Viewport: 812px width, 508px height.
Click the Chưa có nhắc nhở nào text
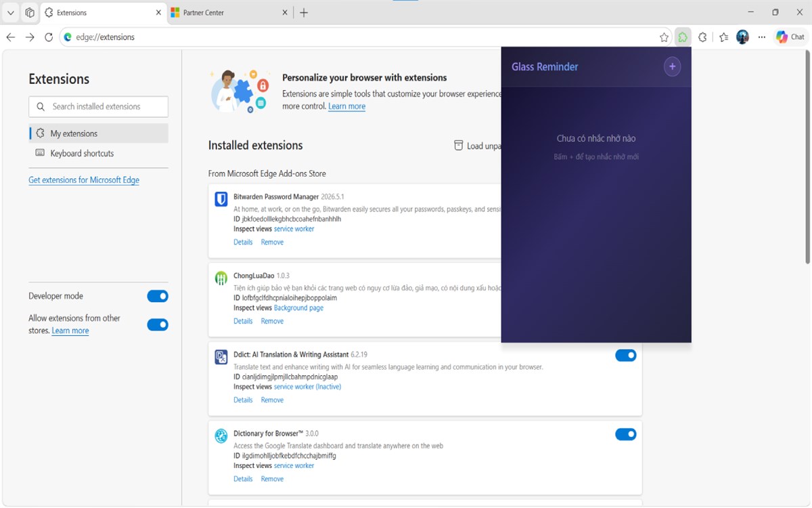pyautogui.click(x=596, y=138)
